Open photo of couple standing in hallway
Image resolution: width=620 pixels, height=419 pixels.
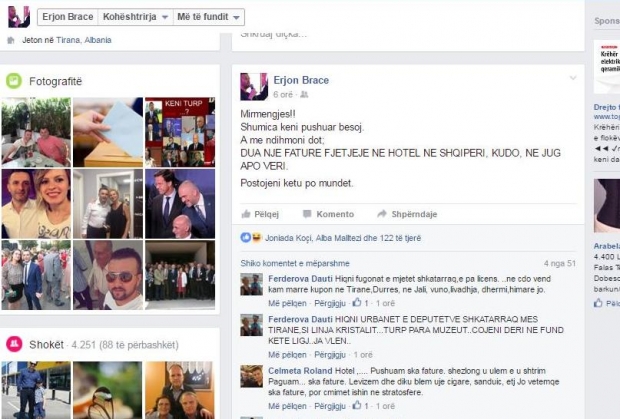point(108,204)
